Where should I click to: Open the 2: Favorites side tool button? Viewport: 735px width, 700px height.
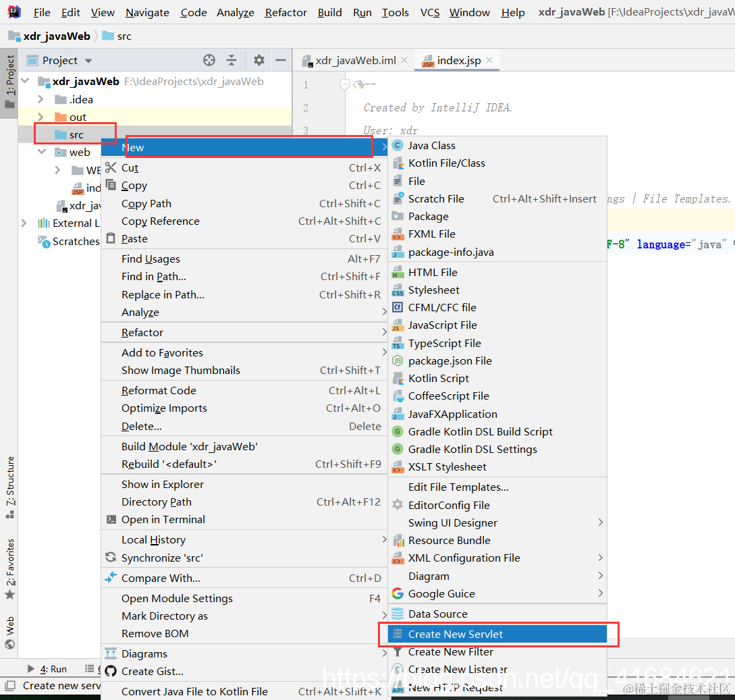[10, 569]
